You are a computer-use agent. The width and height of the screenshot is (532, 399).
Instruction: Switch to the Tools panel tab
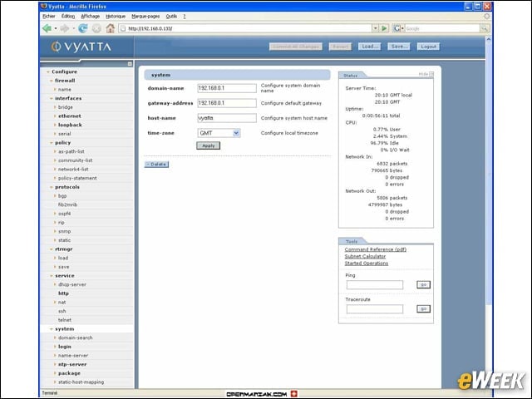pyautogui.click(x=352, y=241)
